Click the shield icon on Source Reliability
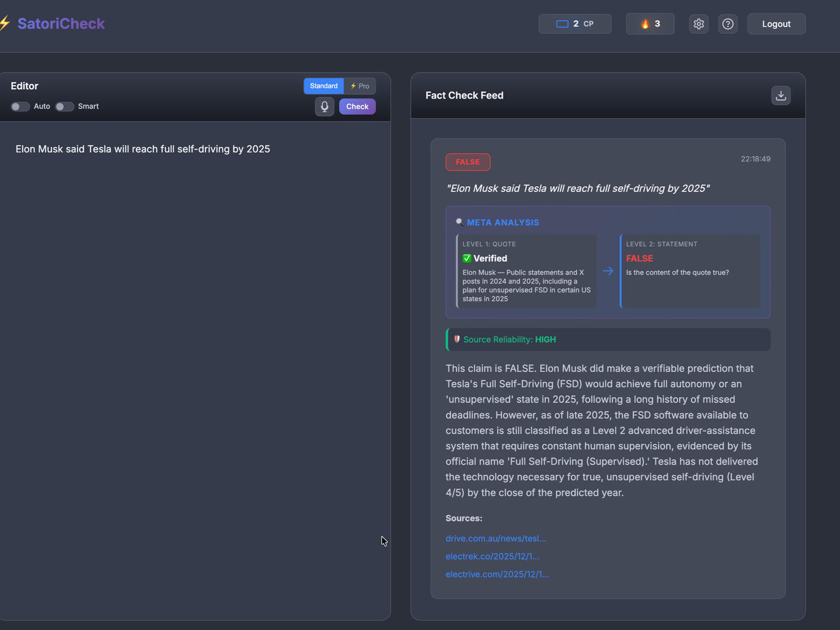Screen dimensions: 840x630 click(x=456, y=339)
